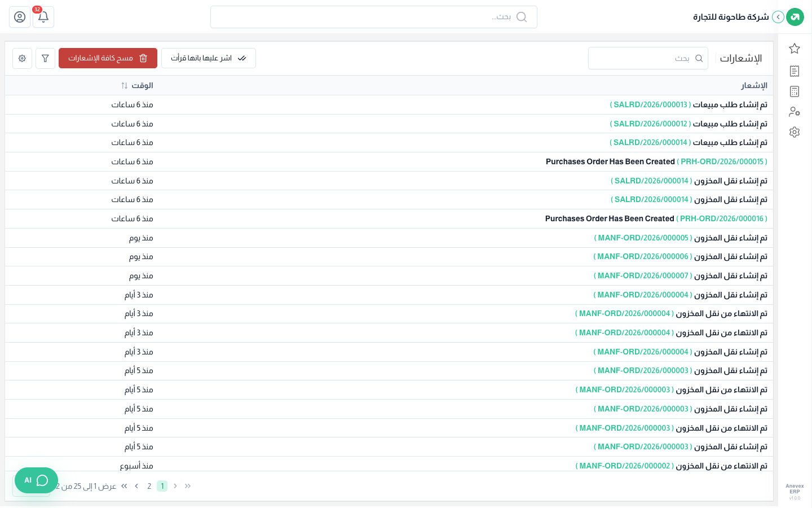This screenshot has height=508, width=812.
Task: Open link MANF-ORD/2026/000002
Action: [625, 466]
